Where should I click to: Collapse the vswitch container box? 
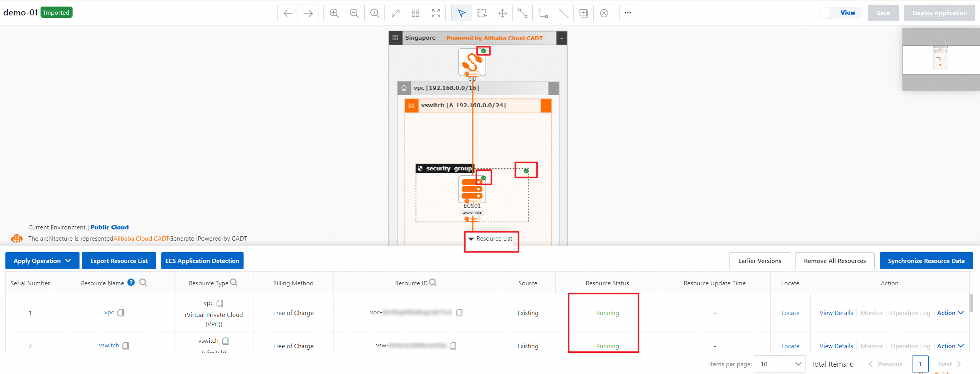[x=546, y=106]
